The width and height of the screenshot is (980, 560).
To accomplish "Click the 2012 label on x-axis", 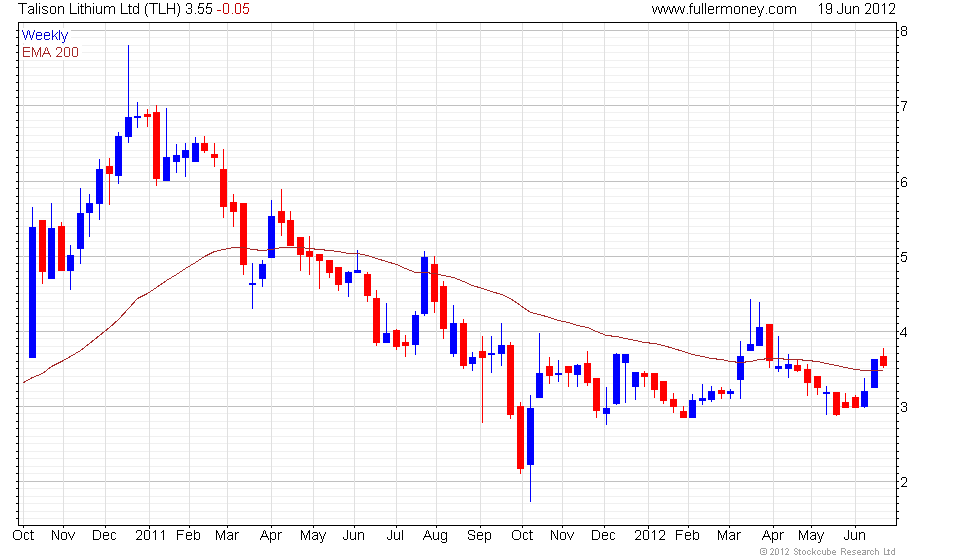I will [x=650, y=536].
